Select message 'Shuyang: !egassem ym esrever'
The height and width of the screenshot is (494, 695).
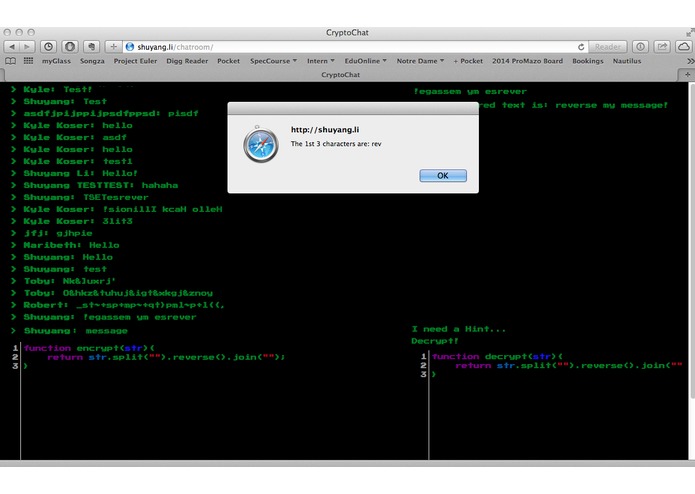tap(109, 317)
